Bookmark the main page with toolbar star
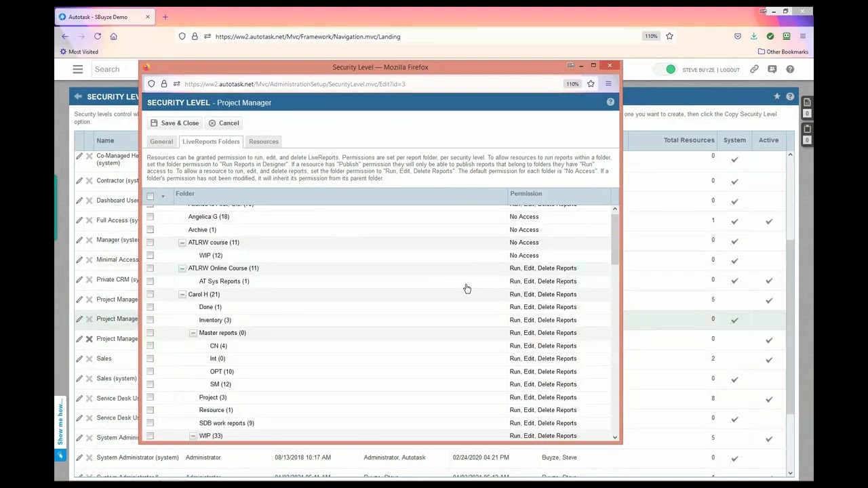Screen dimensions: 868x488 (x=669, y=37)
